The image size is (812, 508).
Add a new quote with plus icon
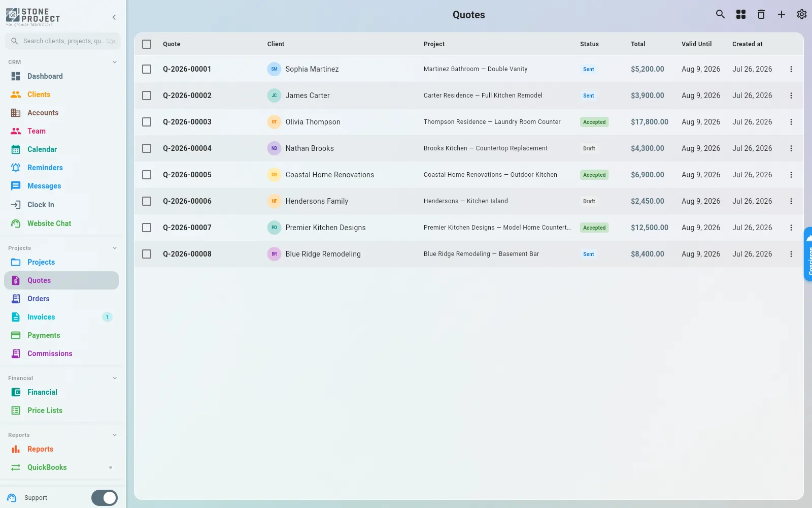(782, 14)
